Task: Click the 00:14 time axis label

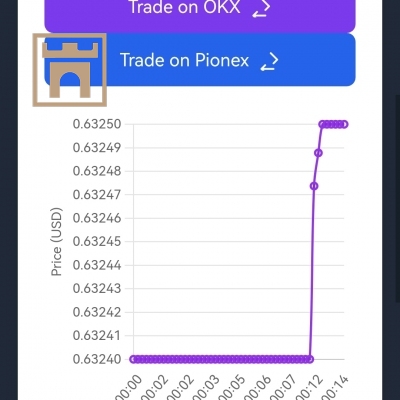Action: pos(335,387)
